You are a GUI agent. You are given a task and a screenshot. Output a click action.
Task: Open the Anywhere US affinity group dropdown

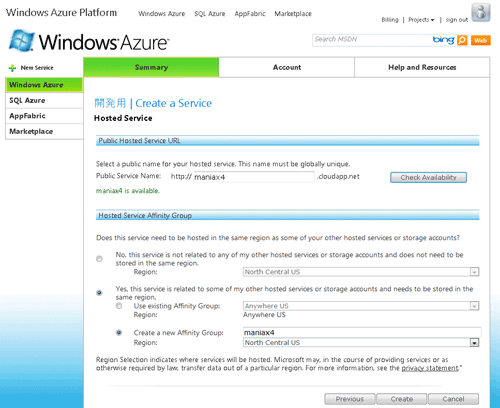coord(361,306)
